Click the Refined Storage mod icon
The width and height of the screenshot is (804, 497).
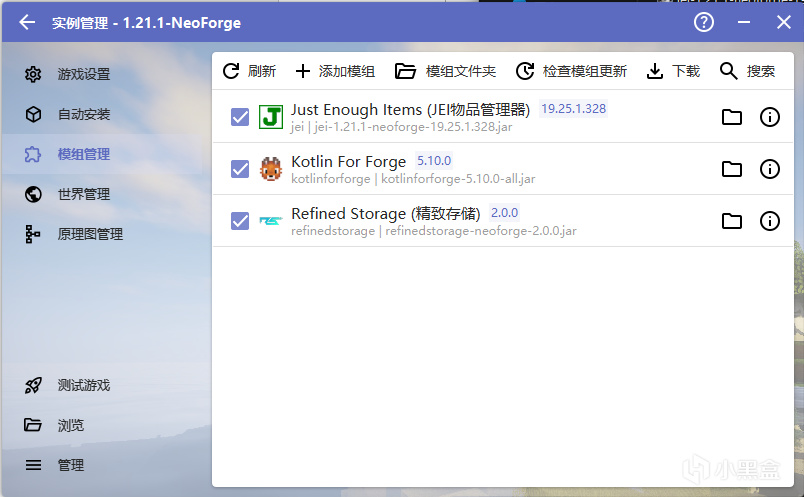[271, 221]
